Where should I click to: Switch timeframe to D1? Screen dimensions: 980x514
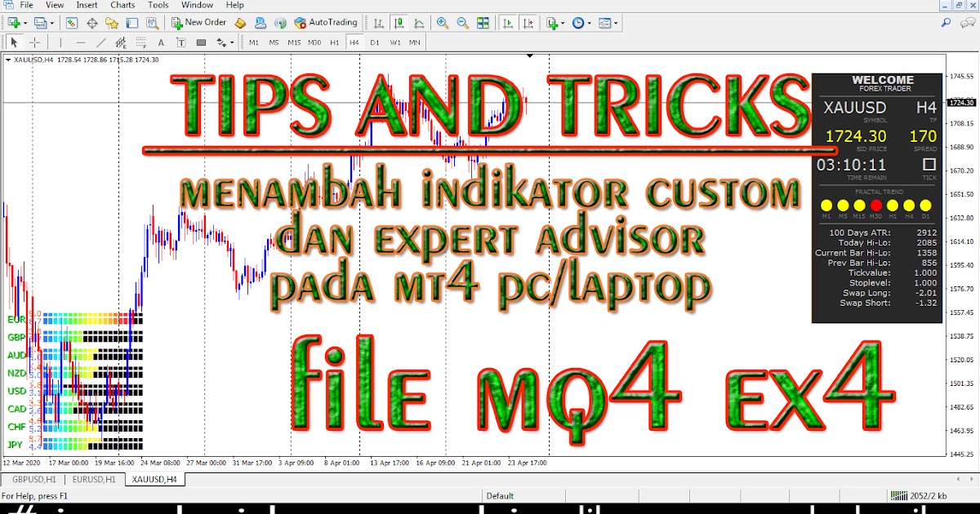pos(375,42)
